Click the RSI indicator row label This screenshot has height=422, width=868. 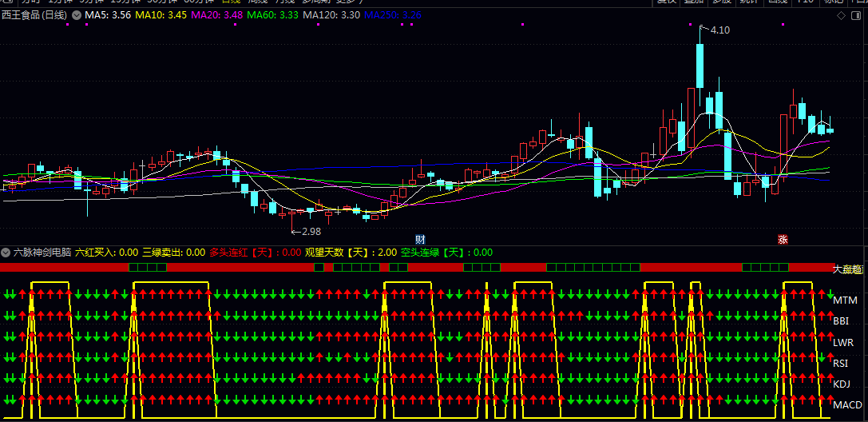tap(841, 363)
